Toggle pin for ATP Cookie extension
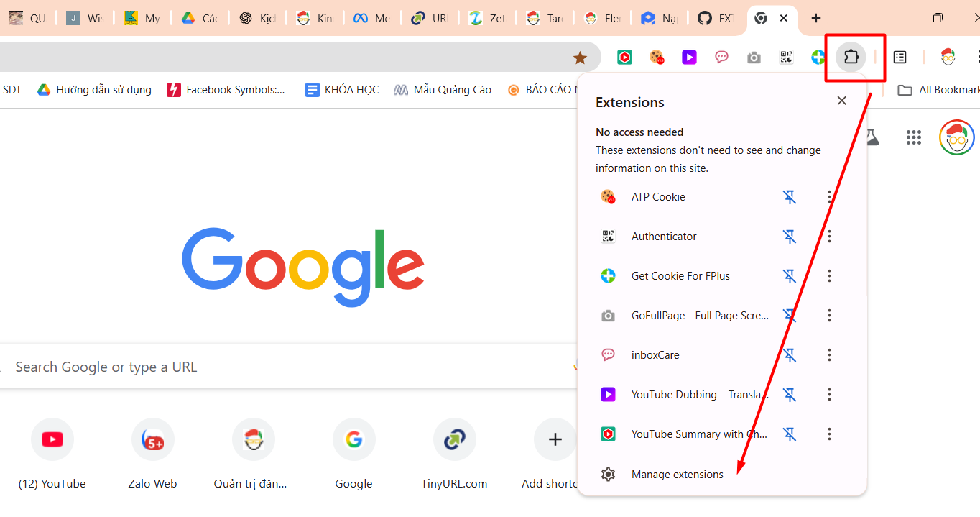Image resolution: width=980 pixels, height=517 pixels. click(790, 196)
